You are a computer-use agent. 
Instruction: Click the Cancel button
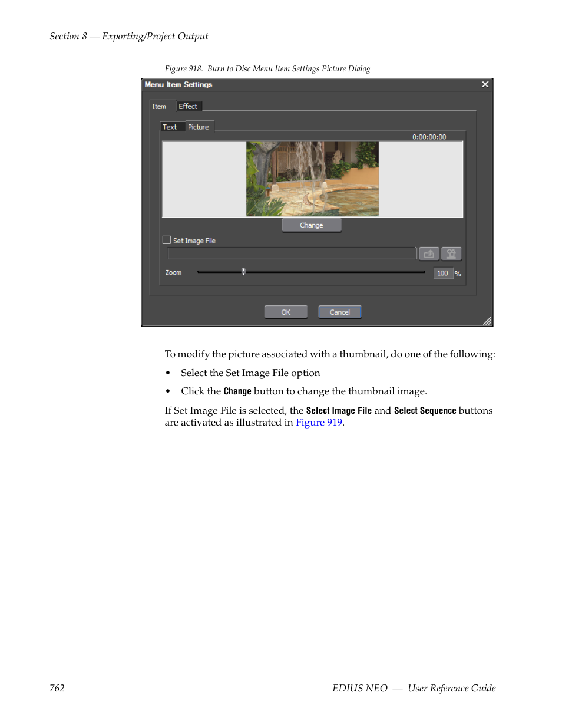(x=340, y=312)
